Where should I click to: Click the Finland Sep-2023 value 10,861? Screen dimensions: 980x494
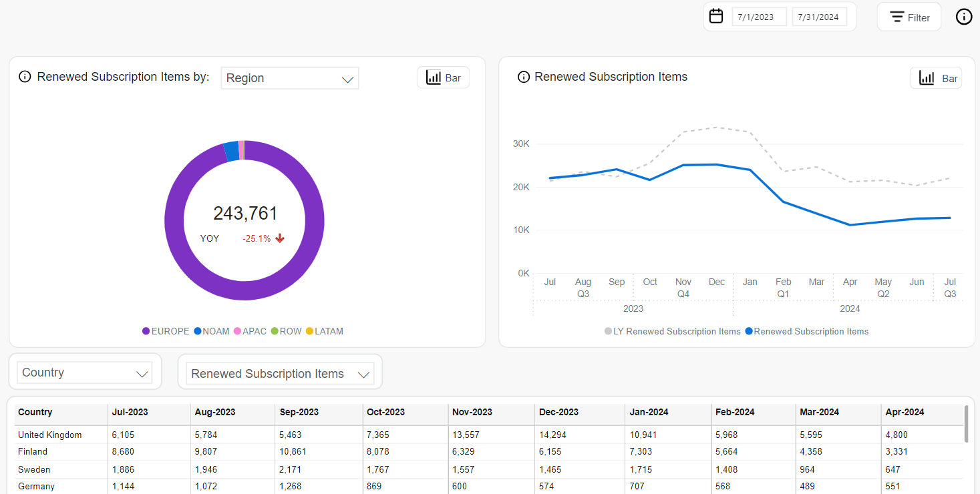[293, 452]
